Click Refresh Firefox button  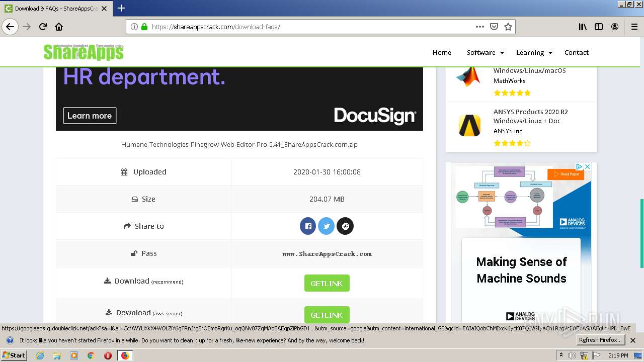pos(600,340)
